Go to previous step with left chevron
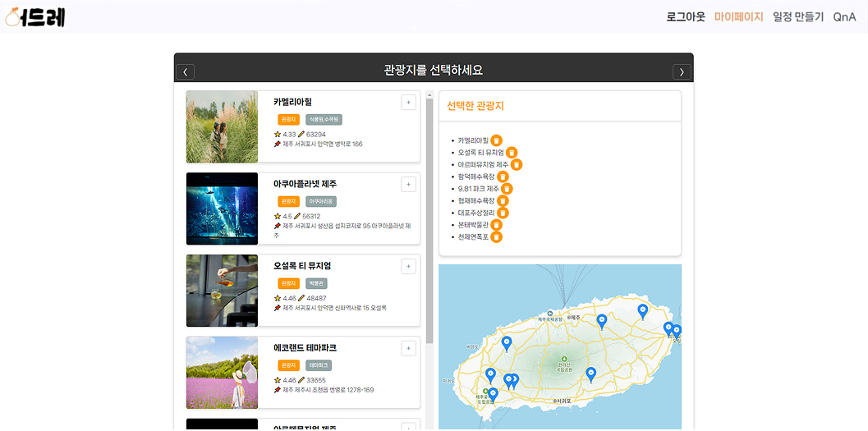This screenshot has width=868, height=431. (185, 72)
